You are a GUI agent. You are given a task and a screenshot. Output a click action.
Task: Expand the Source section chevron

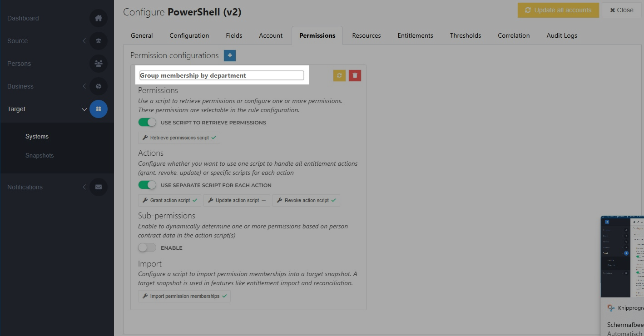[84, 41]
